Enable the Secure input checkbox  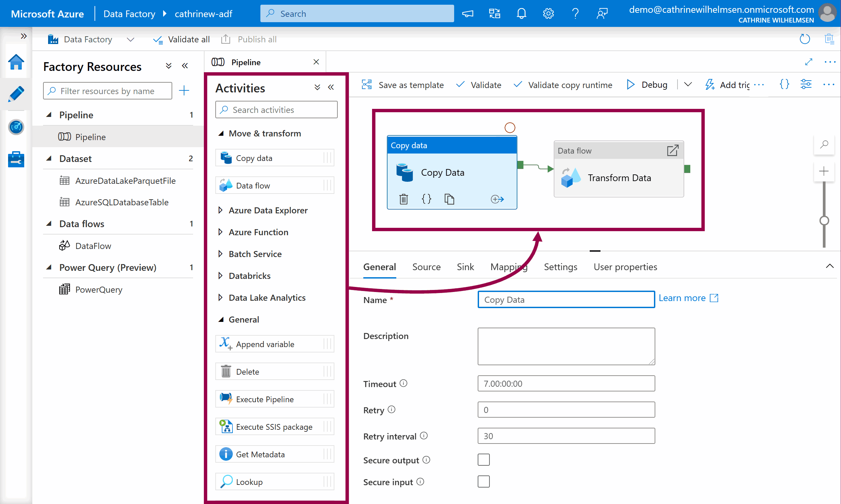point(483,481)
